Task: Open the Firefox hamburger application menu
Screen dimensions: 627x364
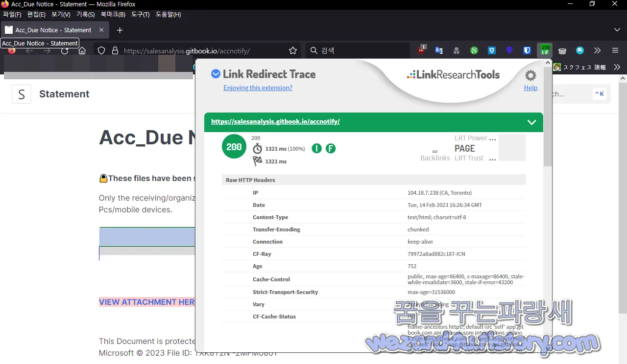Action: pos(615,50)
